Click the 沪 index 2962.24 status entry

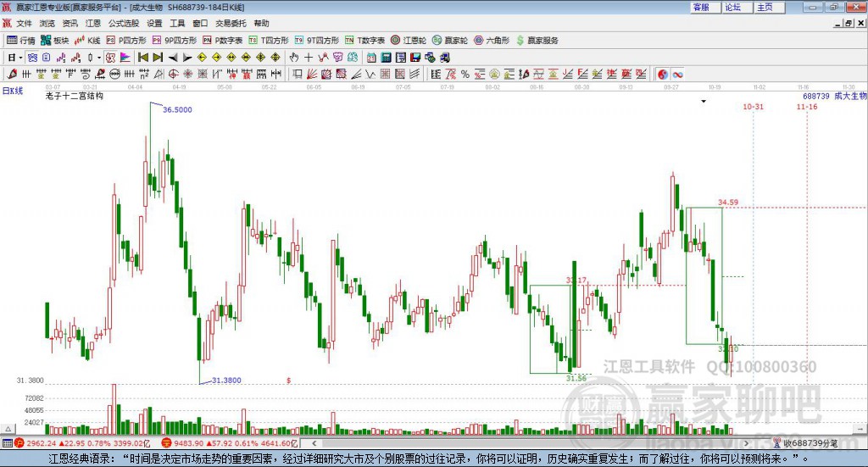[x=82, y=443]
